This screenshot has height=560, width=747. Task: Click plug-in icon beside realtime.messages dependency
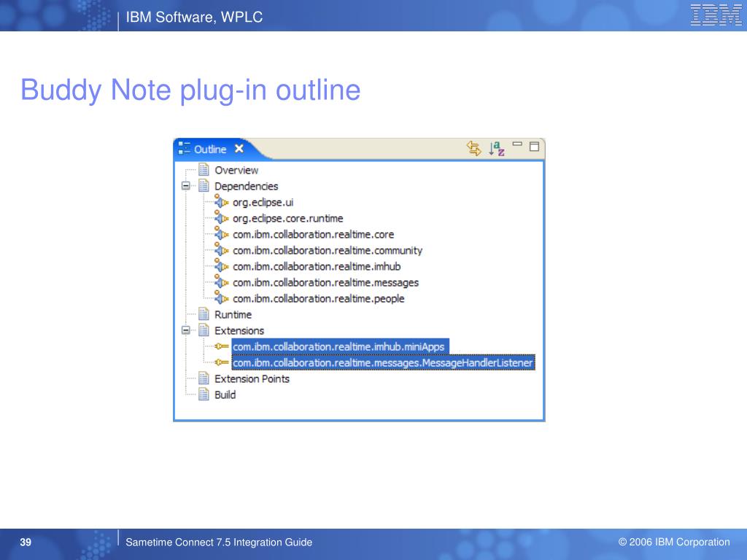pos(221,282)
